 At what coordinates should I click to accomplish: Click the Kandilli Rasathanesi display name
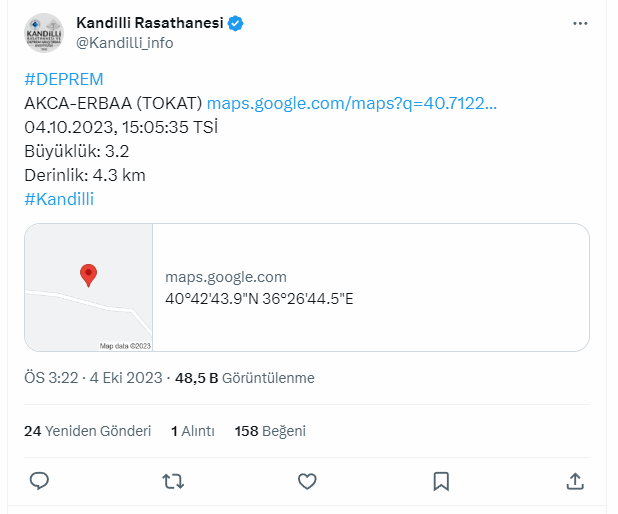click(x=150, y=23)
